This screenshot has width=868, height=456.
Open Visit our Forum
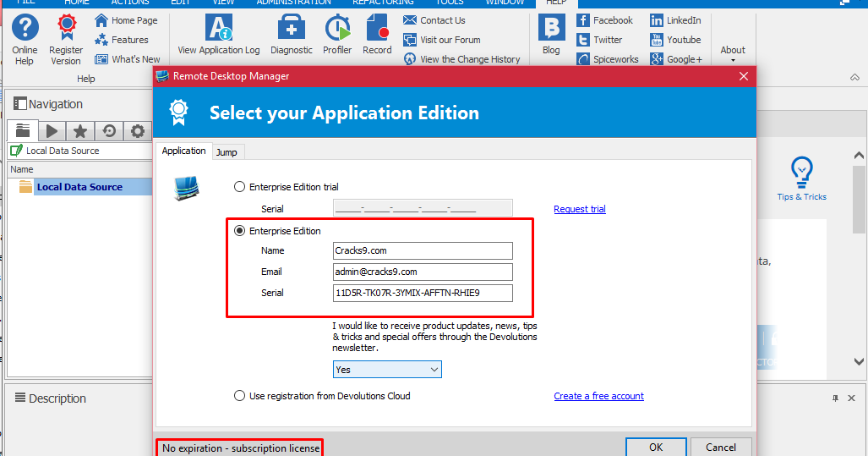pos(442,40)
